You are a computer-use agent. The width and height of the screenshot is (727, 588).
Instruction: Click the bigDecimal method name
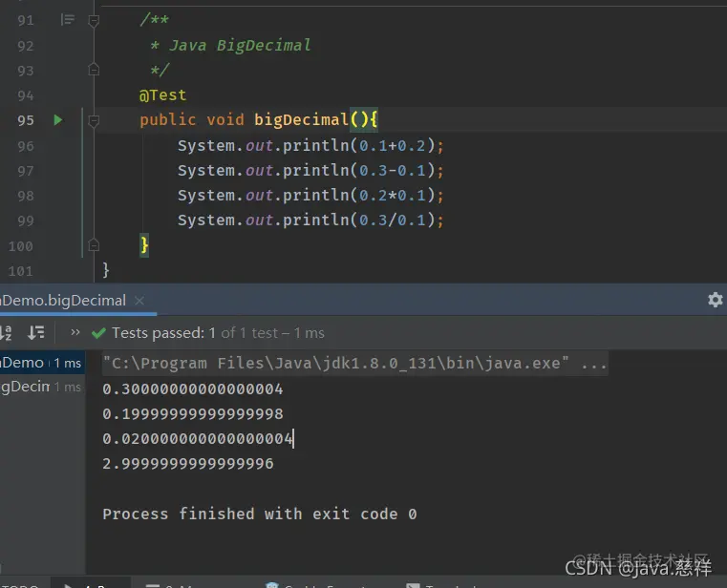click(x=301, y=119)
